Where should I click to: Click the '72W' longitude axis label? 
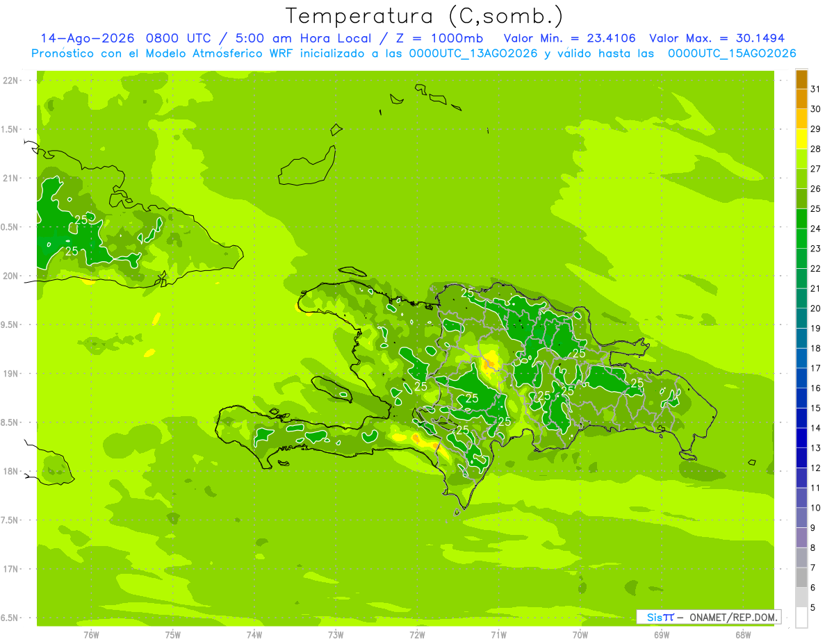(x=417, y=635)
